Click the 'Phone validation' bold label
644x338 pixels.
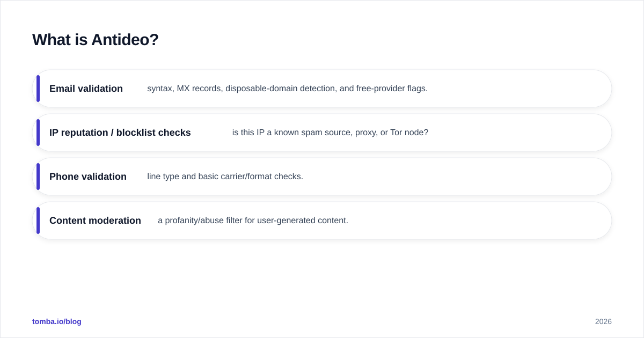(88, 177)
